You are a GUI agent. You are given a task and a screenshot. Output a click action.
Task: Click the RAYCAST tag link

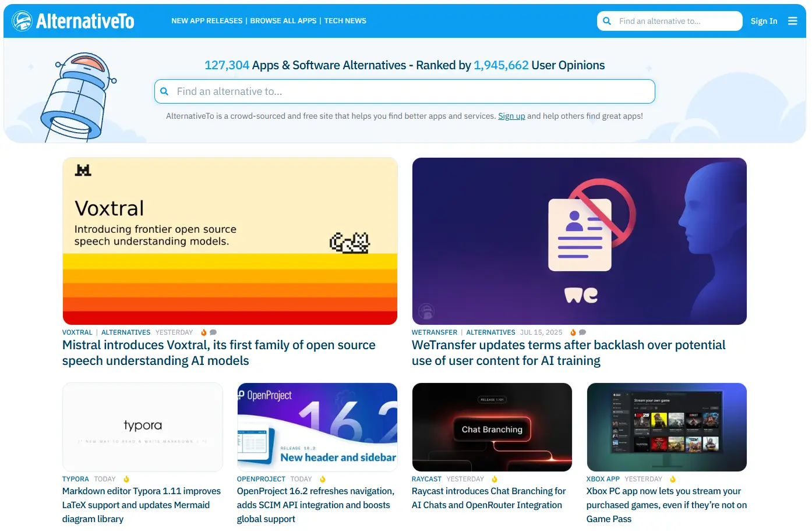pos(426,479)
